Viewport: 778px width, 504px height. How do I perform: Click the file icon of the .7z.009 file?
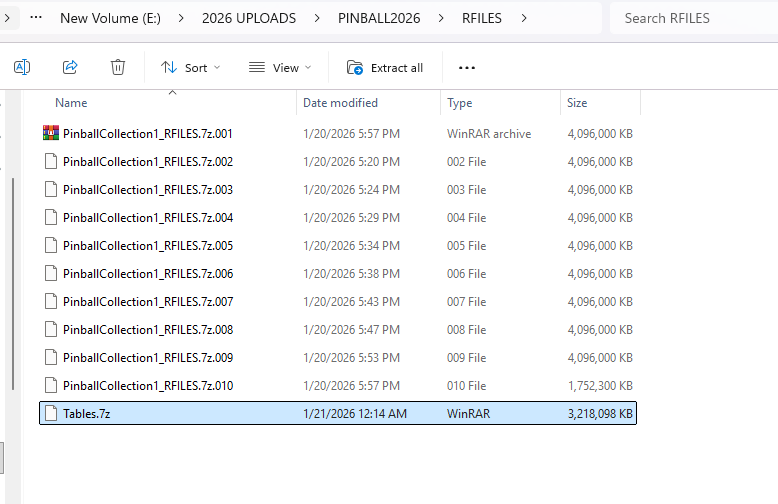pos(51,358)
